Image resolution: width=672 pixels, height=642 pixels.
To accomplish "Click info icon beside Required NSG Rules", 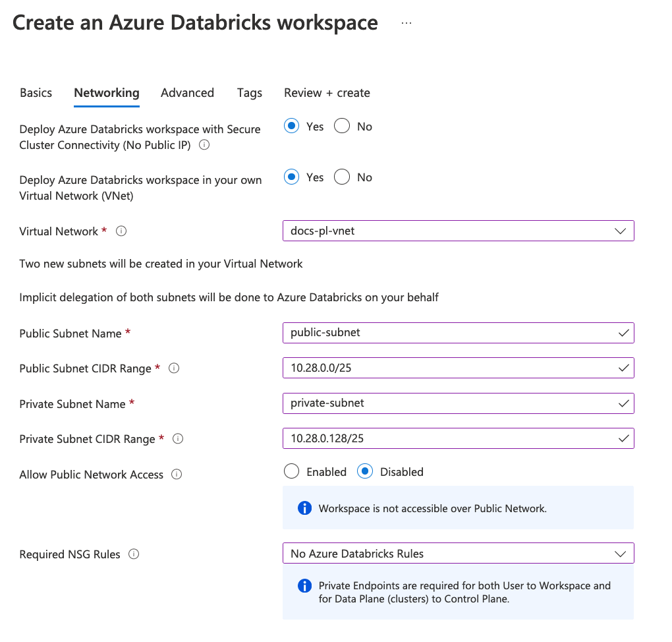I will click(134, 554).
